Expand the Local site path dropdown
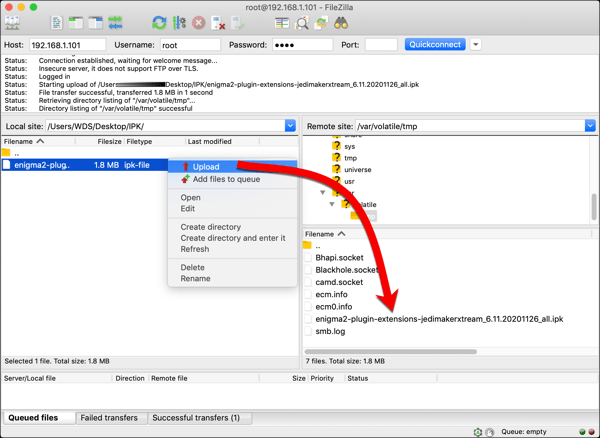The width and height of the screenshot is (600, 438). [x=290, y=126]
